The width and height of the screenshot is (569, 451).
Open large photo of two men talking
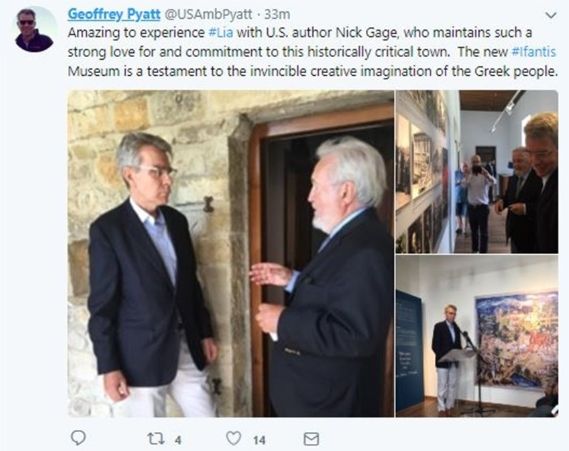[231, 253]
